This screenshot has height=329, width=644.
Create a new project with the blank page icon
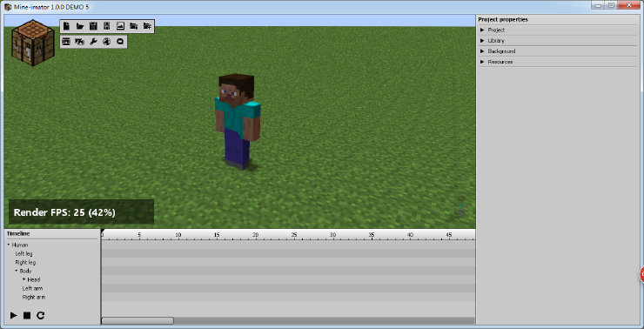tap(66, 26)
